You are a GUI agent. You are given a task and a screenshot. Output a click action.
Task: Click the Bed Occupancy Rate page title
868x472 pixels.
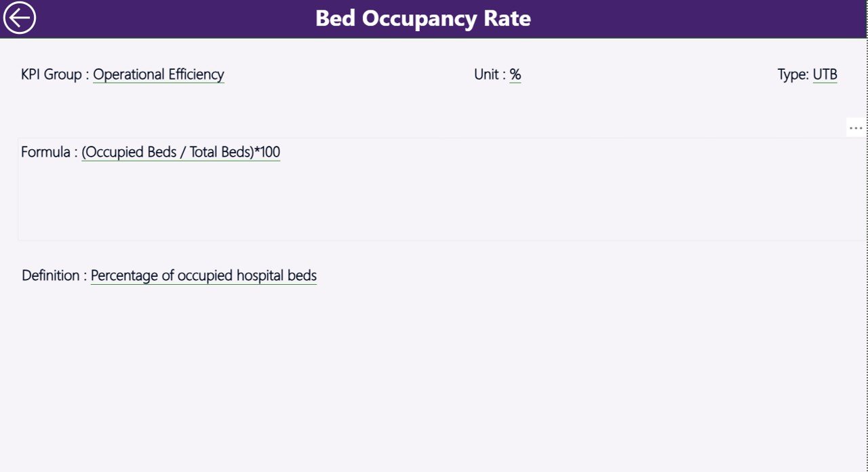pyautogui.click(x=422, y=18)
